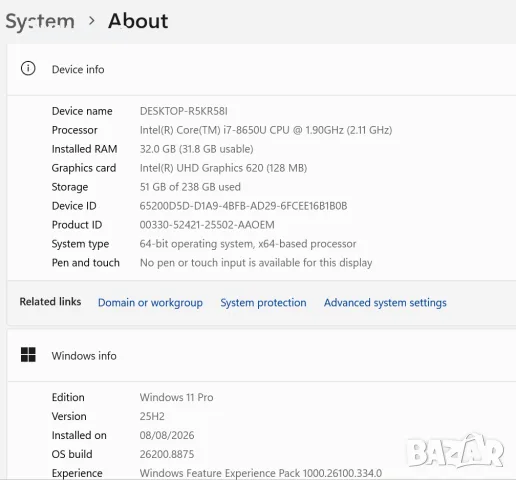Select Intel UHD Graphics 620 value
516x480 pixels.
click(223, 168)
